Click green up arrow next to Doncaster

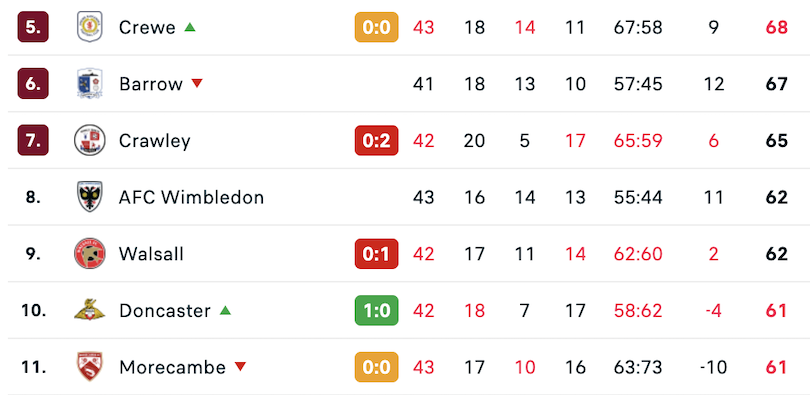click(225, 310)
